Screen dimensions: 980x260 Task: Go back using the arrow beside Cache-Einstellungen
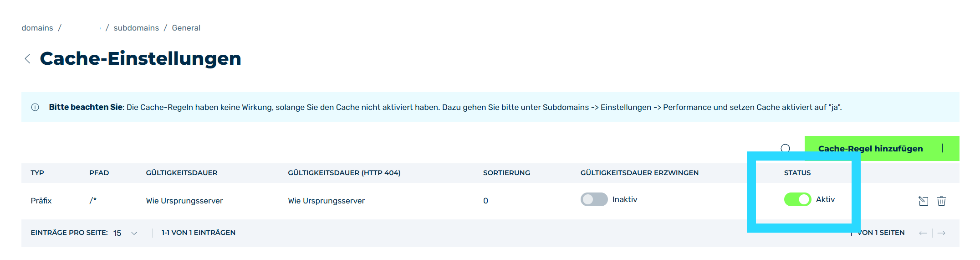[x=27, y=59]
